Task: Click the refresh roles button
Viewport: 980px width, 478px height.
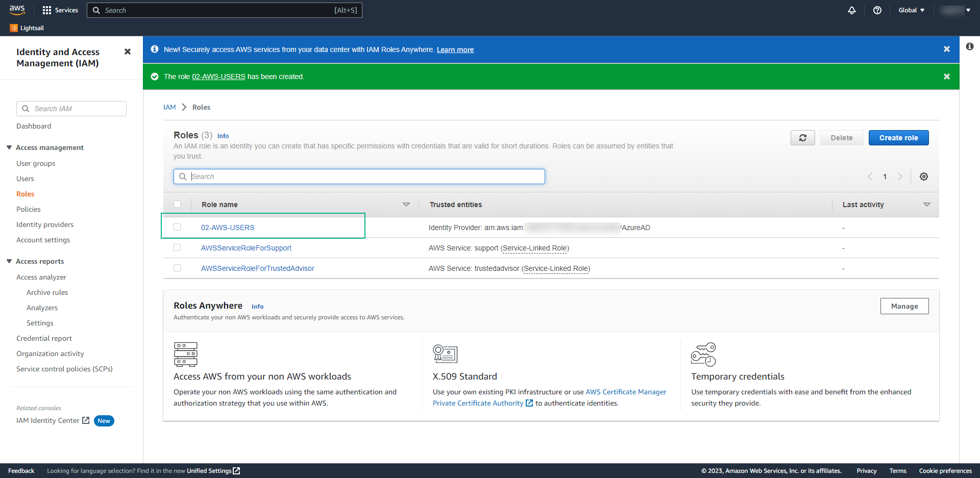Action: (803, 138)
